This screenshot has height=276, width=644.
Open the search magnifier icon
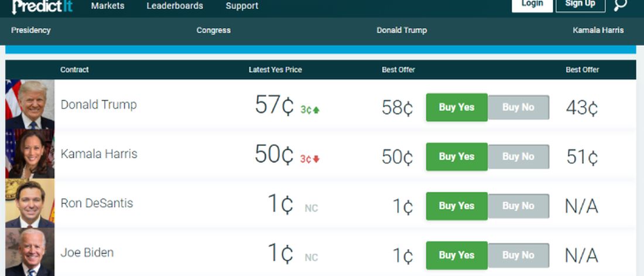tap(621, 5)
